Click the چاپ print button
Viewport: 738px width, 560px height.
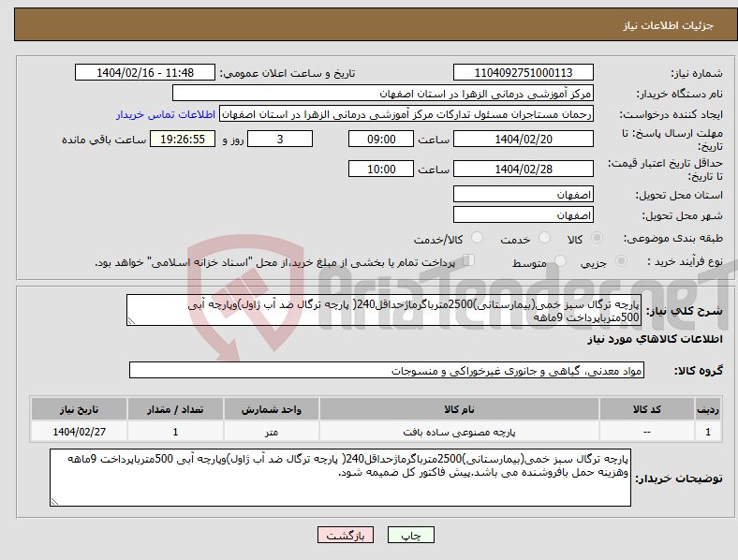coord(411,535)
